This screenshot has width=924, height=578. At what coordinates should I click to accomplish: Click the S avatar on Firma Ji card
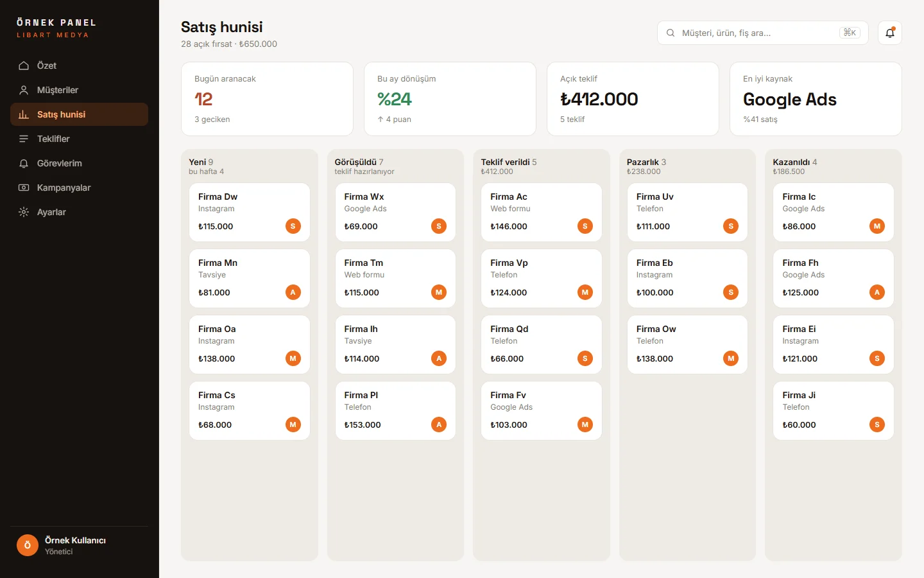877,425
